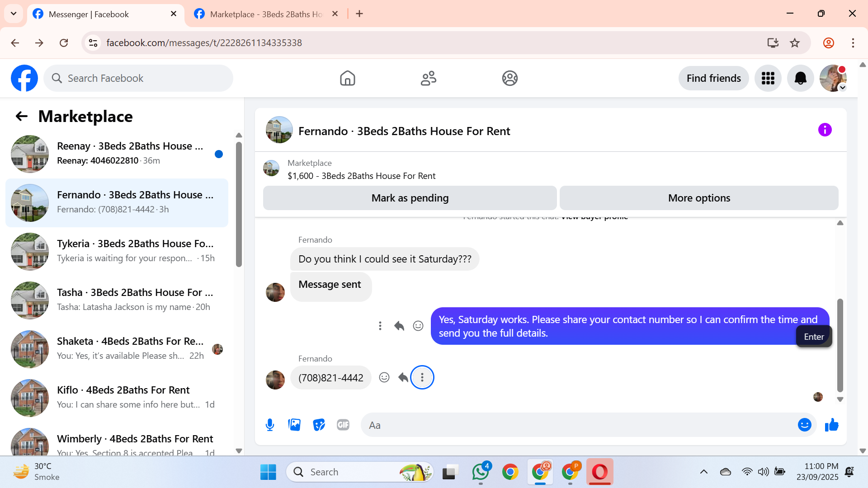Choose a sticker in composer
Screen dimensions: 868x488
(x=319, y=425)
